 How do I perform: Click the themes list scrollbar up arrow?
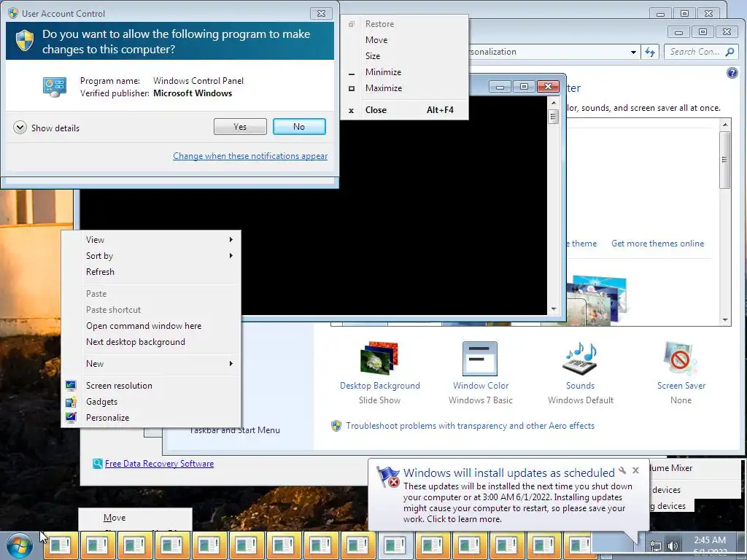pos(724,125)
